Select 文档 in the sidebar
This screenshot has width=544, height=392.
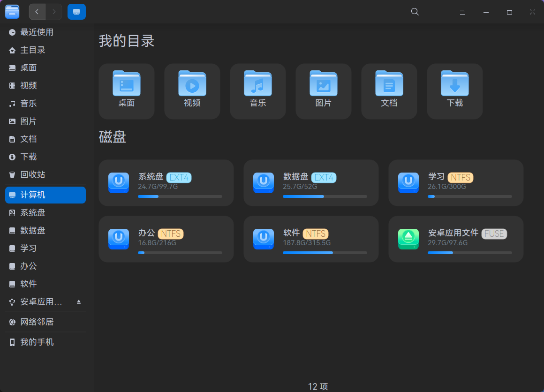click(45, 139)
